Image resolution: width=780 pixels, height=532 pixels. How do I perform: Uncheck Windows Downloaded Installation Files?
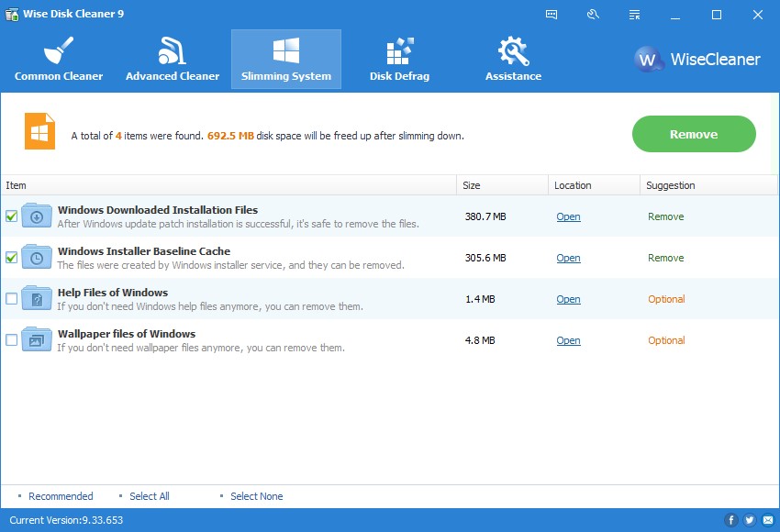coord(12,216)
